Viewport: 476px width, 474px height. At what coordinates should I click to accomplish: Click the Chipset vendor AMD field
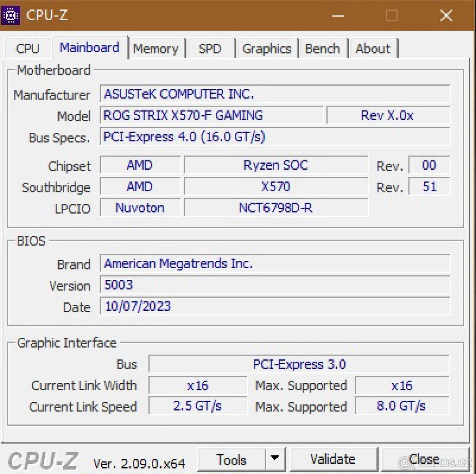(x=140, y=165)
